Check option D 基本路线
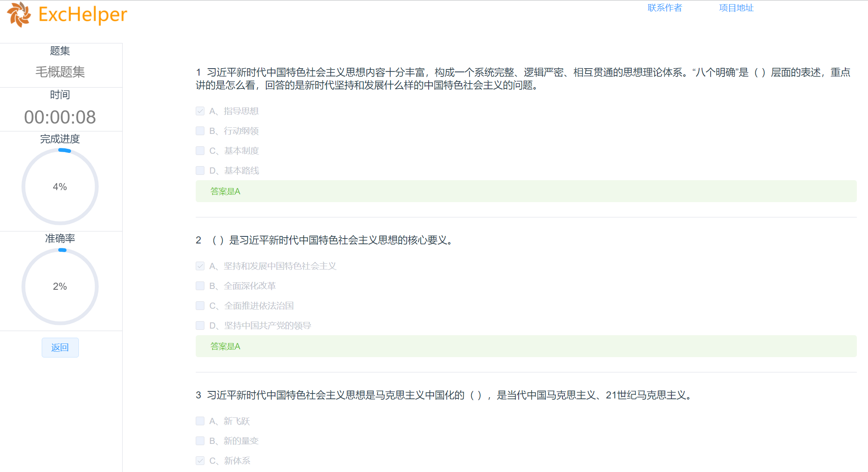The height and width of the screenshot is (472, 868). (200, 171)
